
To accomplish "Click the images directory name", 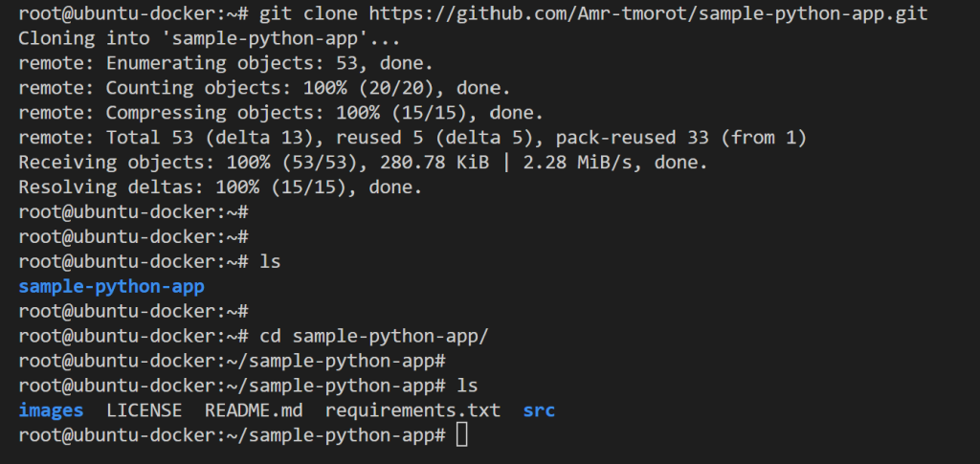I will 51,410.
